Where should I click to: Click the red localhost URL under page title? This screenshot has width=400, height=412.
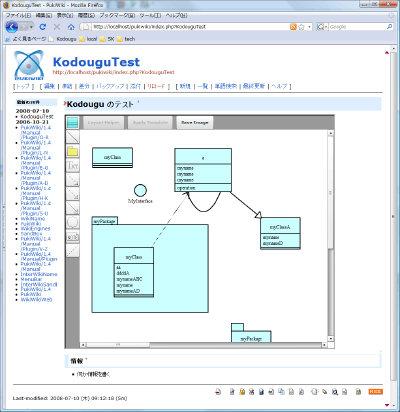[x=114, y=72]
